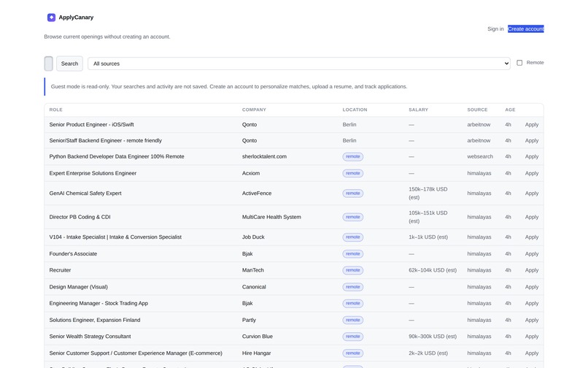Click the ApplyCanary logo icon
Screen dimensions: 588x368
(x=51, y=18)
